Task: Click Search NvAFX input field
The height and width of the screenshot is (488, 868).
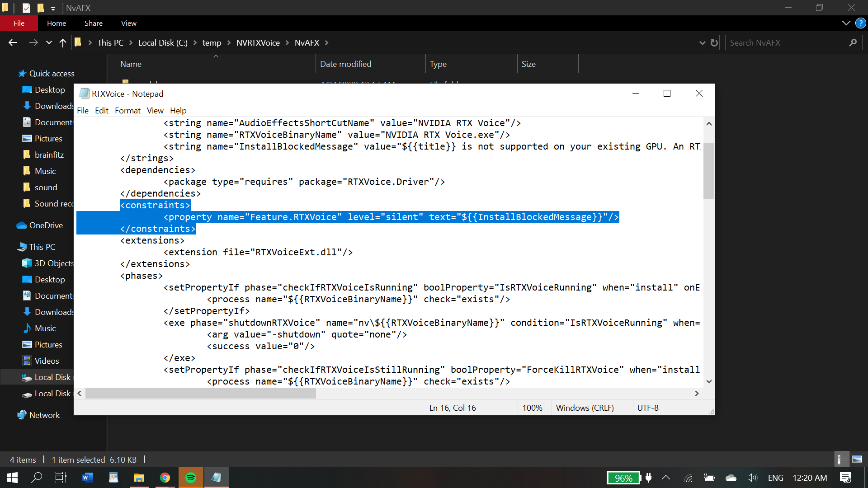Action: pyautogui.click(x=787, y=43)
